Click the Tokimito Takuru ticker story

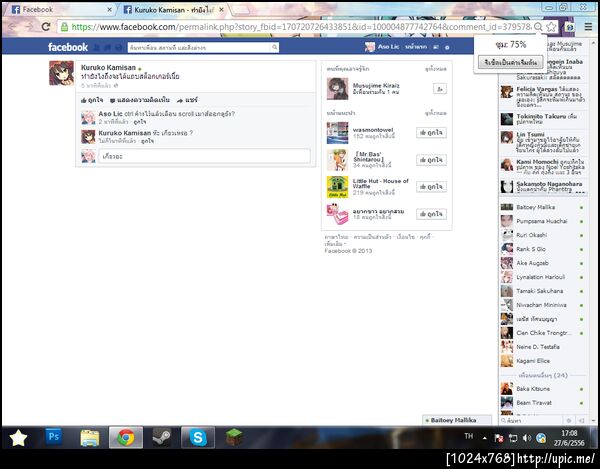click(x=543, y=119)
